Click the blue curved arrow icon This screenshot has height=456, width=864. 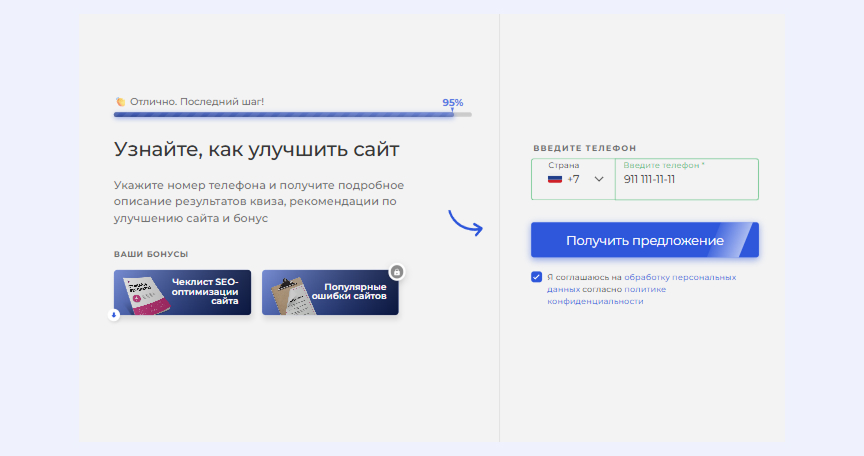point(465,223)
